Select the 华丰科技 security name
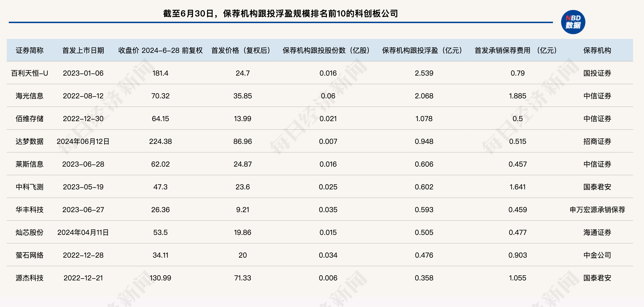The height and width of the screenshot is (307, 644). click(29, 210)
